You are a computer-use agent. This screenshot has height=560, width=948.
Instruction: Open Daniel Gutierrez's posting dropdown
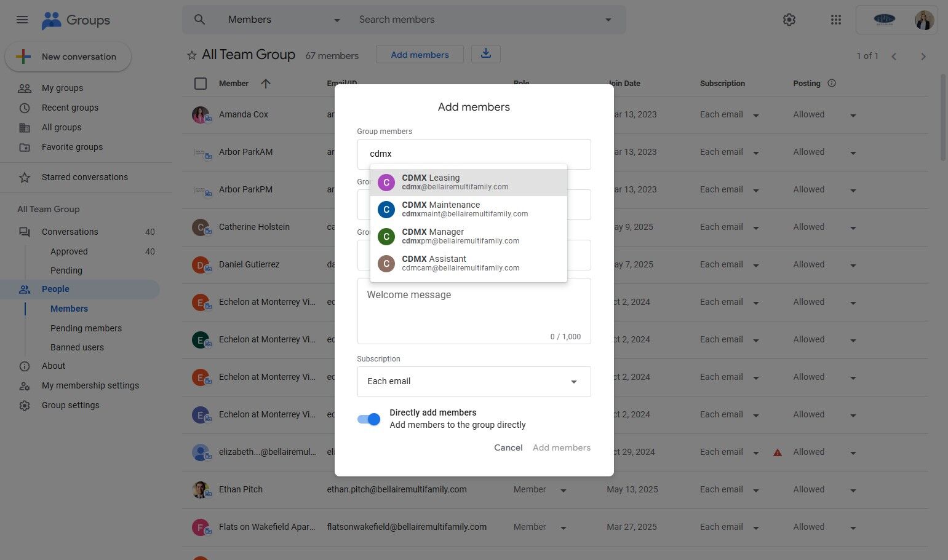tap(853, 266)
